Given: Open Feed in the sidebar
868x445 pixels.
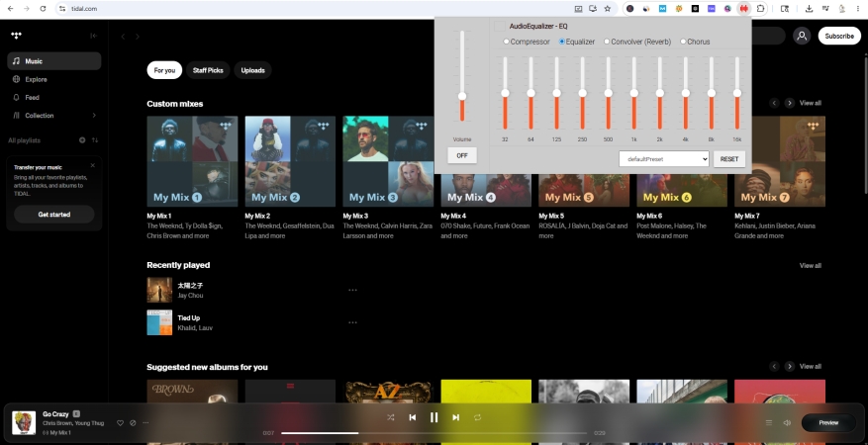Looking at the screenshot, I should click(x=54, y=97).
